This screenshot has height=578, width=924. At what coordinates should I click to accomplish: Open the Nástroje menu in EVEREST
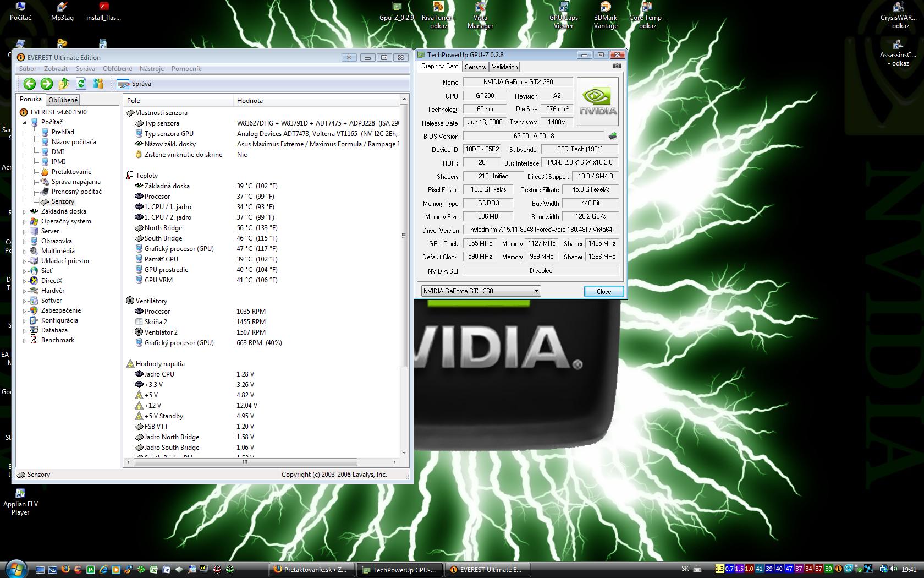tap(152, 69)
